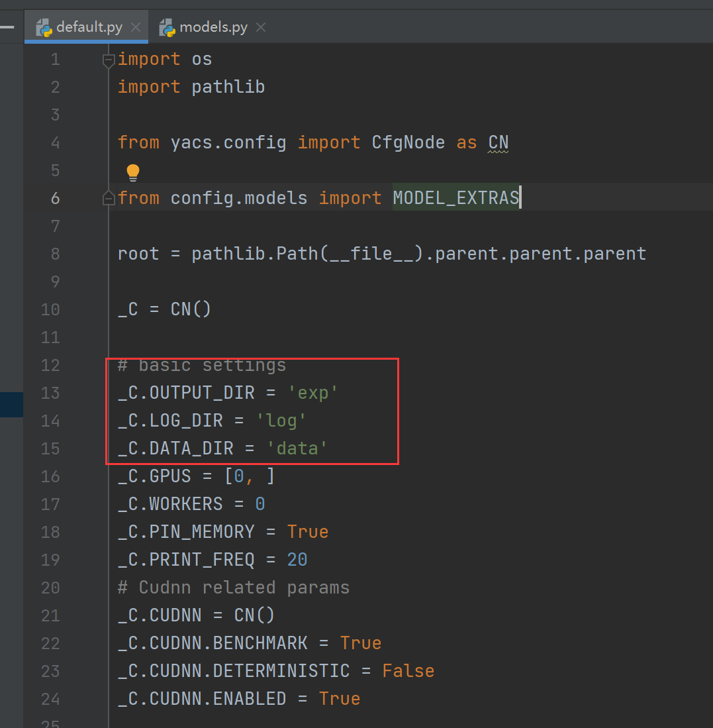Click _C.WORKERS on line 17
This screenshot has height=728, width=713.
point(170,505)
